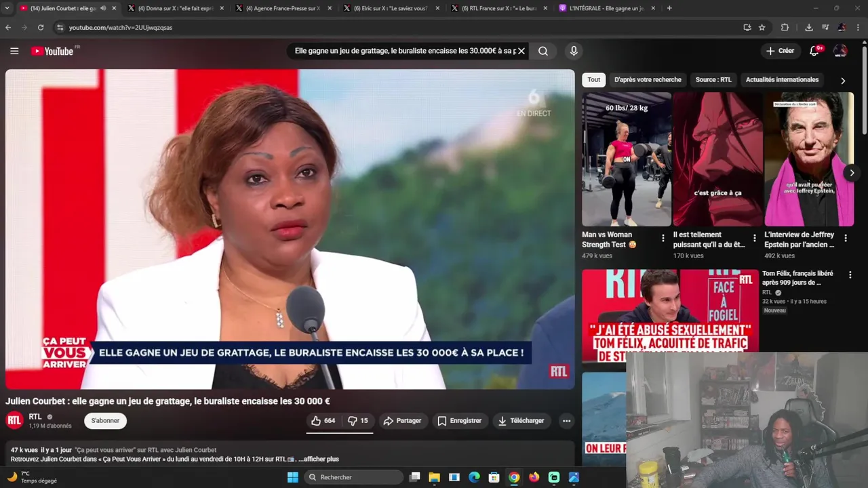The image size is (868, 488).
Task: Subscribe with the S'abonner button
Action: click(x=105, y=421)
